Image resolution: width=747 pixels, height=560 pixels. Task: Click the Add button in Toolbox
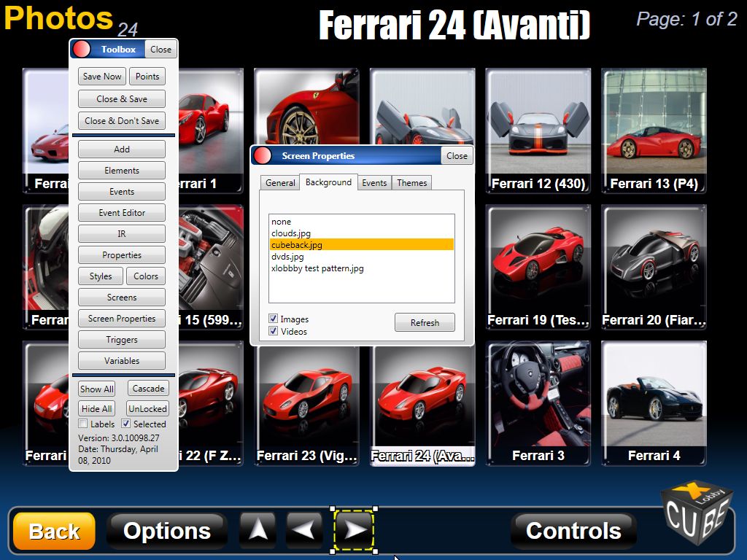tap(122, 149)
